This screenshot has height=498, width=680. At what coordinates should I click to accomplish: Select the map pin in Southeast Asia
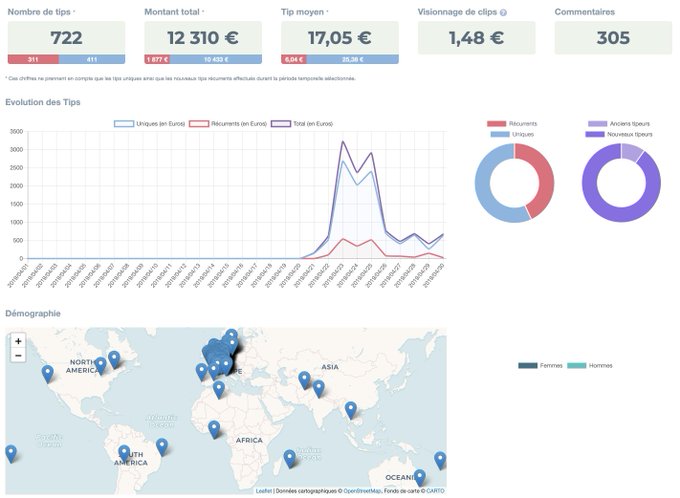tap(351, 410)
